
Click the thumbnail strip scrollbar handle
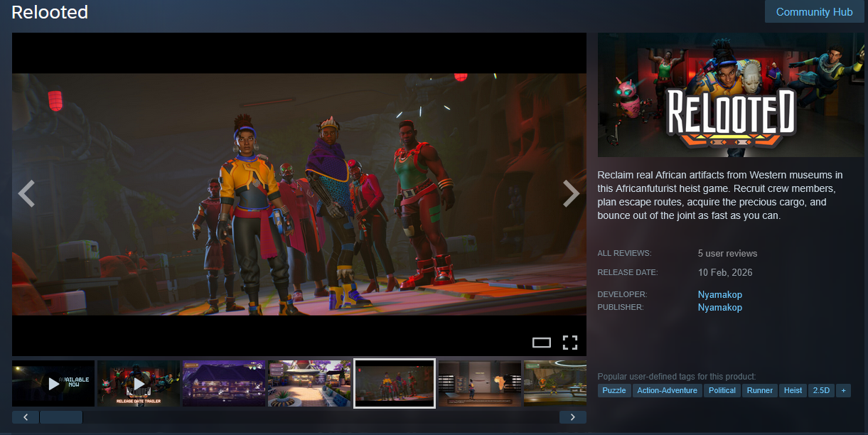click(61, 417)
